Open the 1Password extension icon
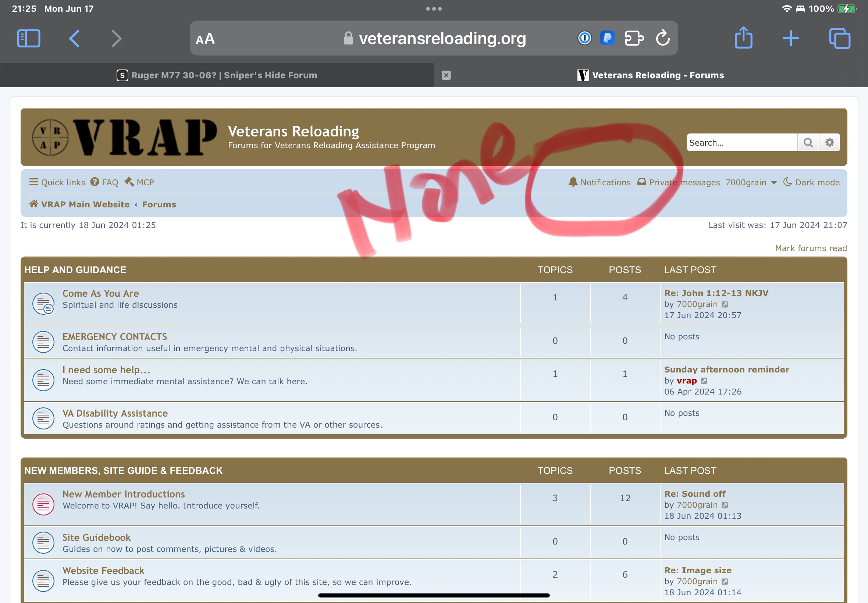Screen dimensions: 868x603 (584, 38)
